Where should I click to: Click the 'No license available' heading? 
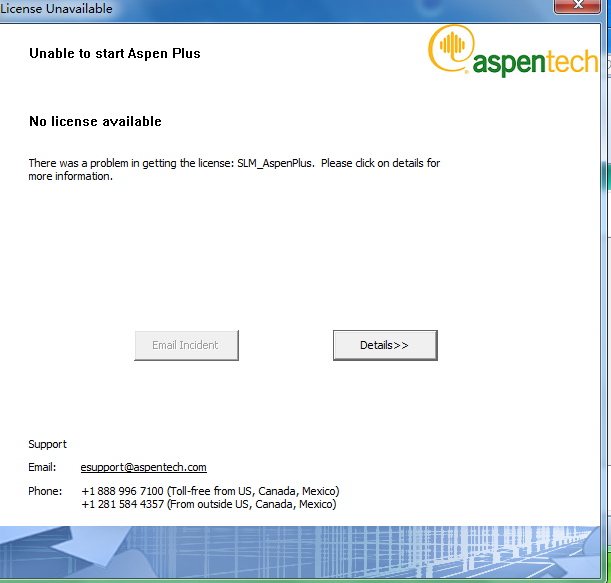(95, 121)
